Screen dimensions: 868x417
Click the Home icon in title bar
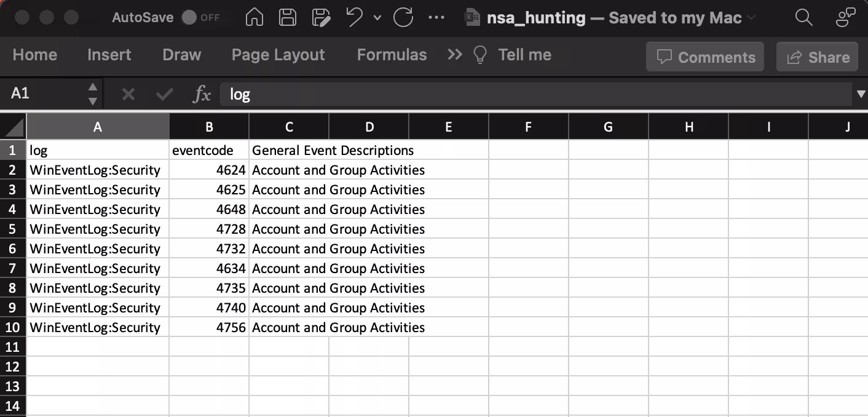pyautogui.click(x=254, y=18)
